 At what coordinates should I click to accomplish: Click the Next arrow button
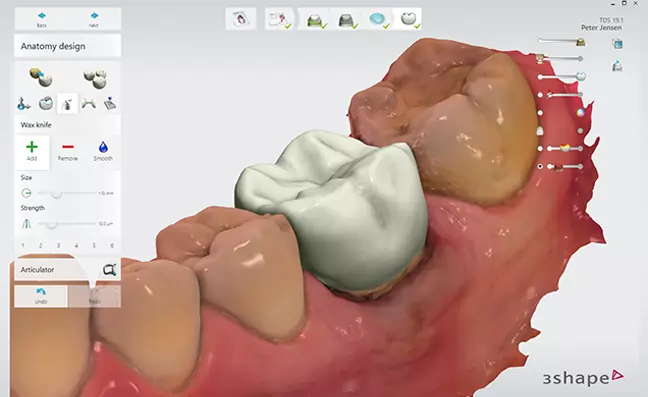click(94, 19)
